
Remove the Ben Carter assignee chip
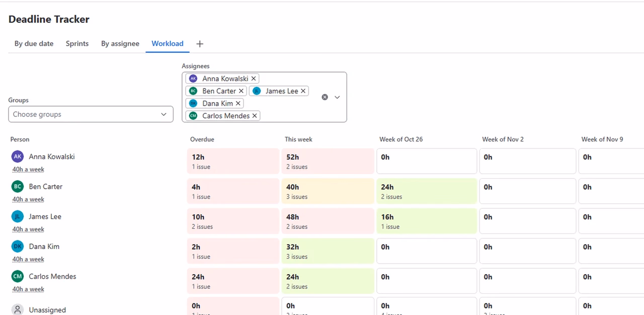click(241, 91)
